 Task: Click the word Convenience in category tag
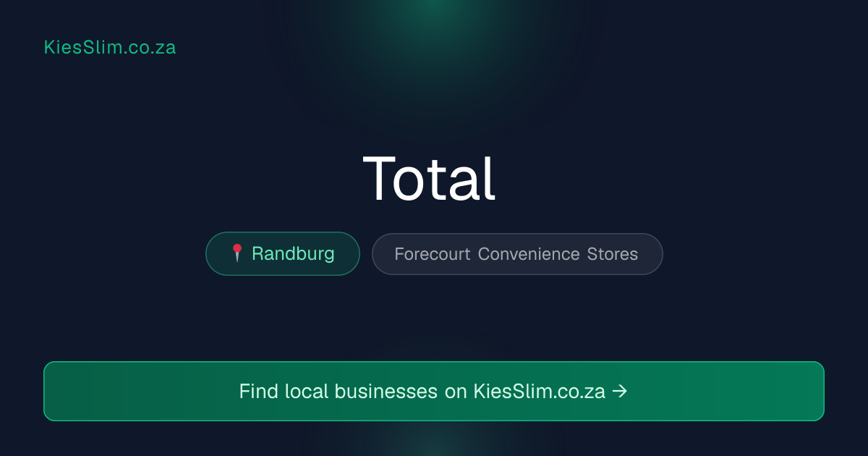(529, 254)
